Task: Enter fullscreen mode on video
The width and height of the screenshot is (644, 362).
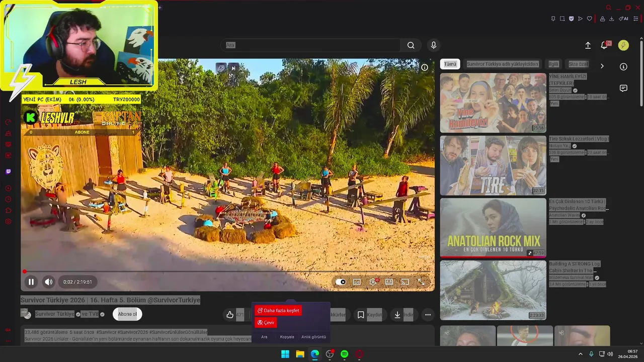Action: pos(422,282)
